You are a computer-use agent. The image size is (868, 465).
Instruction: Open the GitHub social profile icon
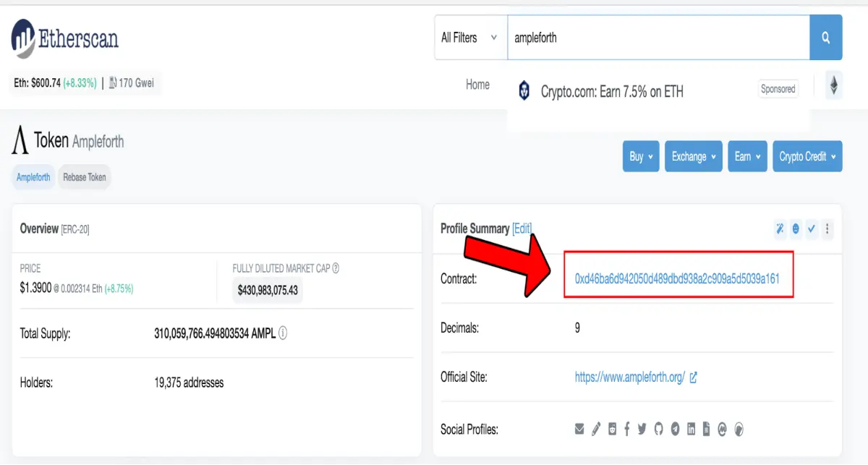[658, 429]
